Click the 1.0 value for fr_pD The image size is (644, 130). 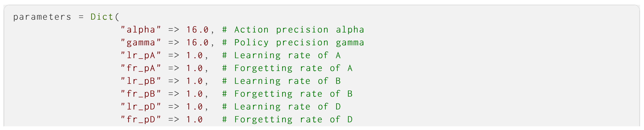pyautogui.click(x=194, y=120)
